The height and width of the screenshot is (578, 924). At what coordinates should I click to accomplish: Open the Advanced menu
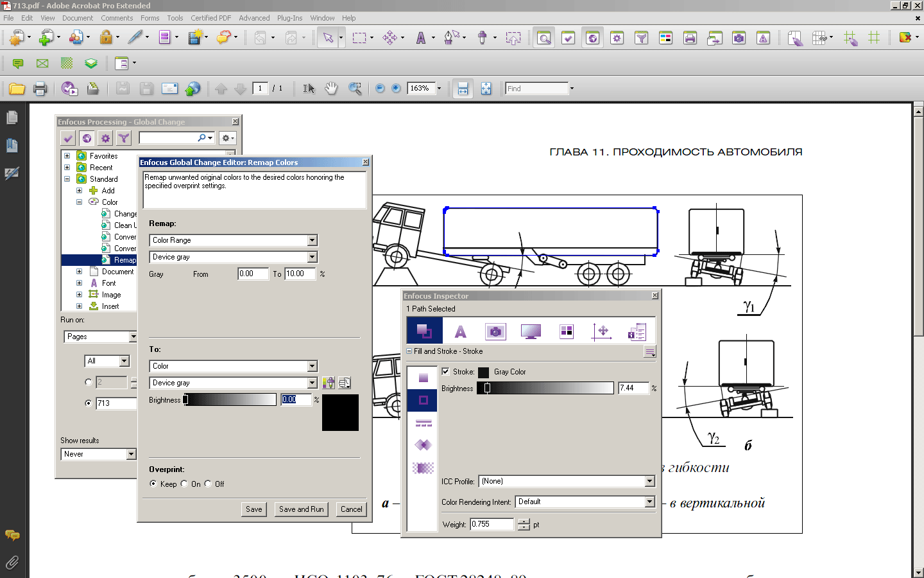point(254,18)
